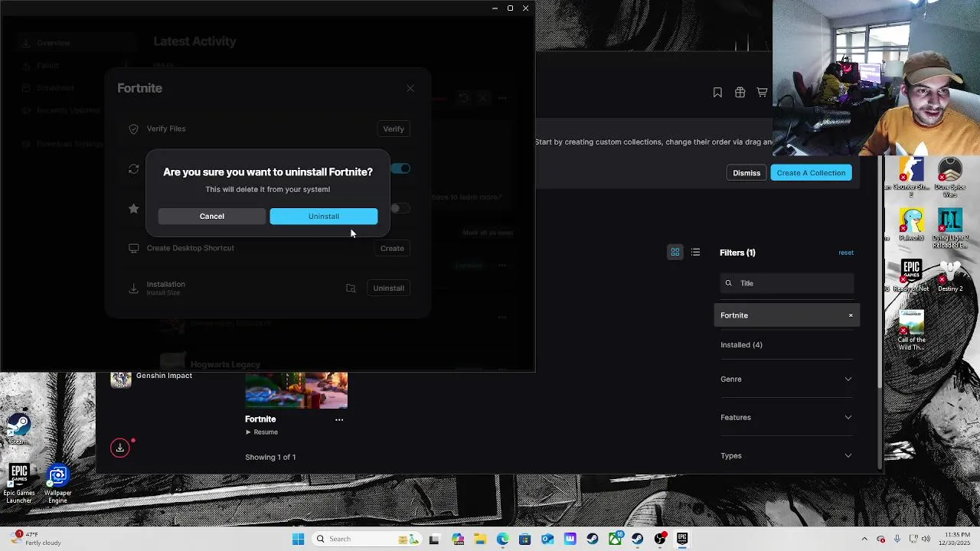Switch library to list view

(695, 253)
